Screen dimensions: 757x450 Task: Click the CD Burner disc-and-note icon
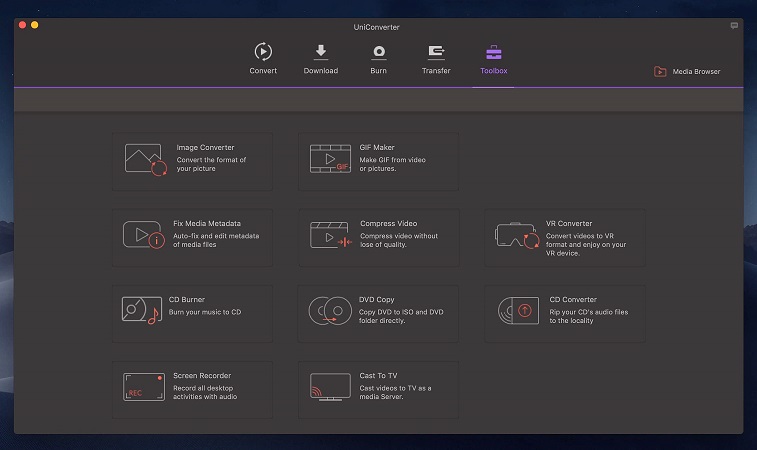tap(141, 310)
